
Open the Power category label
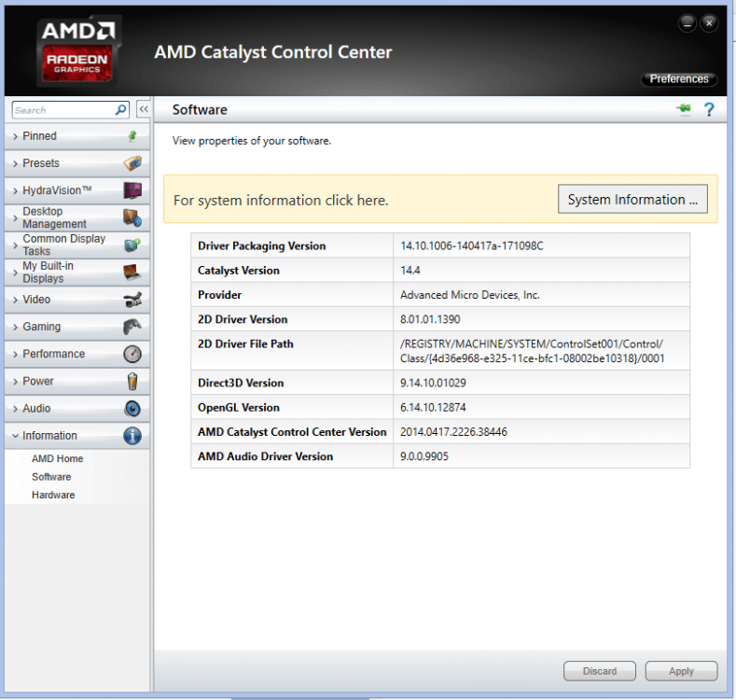[x=38, y=381]
